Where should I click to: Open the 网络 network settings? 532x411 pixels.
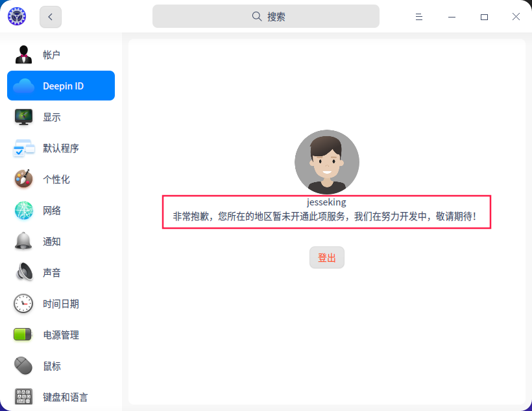click(61, 210)
